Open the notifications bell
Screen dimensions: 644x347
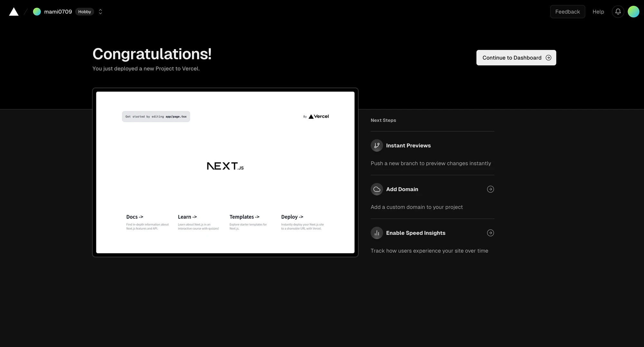click(x=618, y=12)
